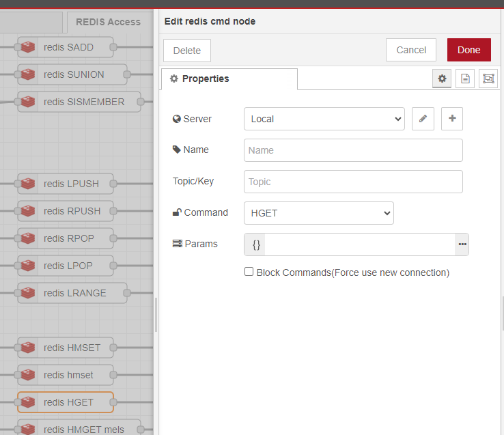The width and height of the screenshot is (504, 435).
Task: Click the redis icon on RPUSH node
Action: 28,211
